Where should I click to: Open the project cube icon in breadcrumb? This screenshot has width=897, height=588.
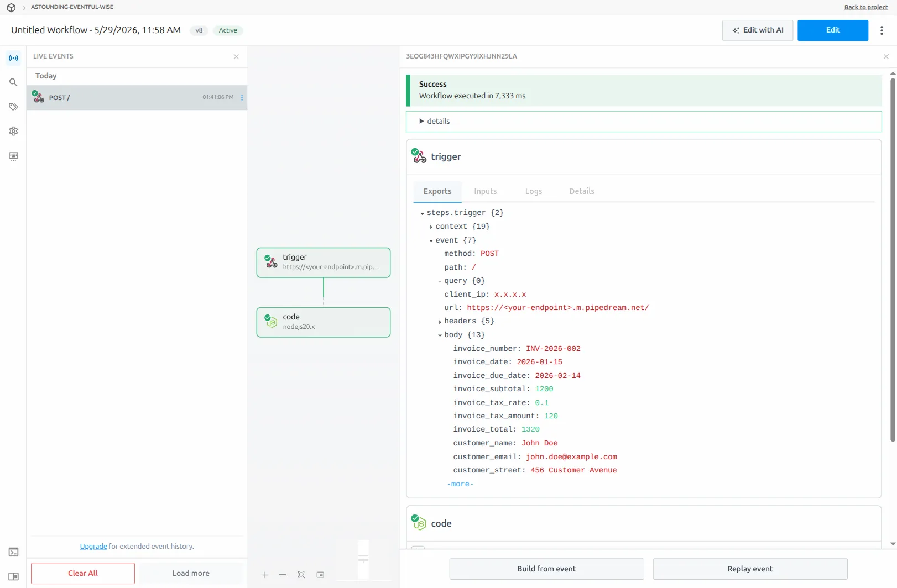(x=11, y=8)
